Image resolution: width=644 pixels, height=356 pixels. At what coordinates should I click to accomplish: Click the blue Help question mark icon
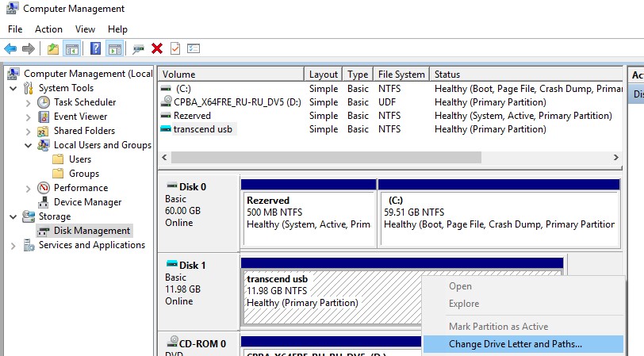click(95, 49)
